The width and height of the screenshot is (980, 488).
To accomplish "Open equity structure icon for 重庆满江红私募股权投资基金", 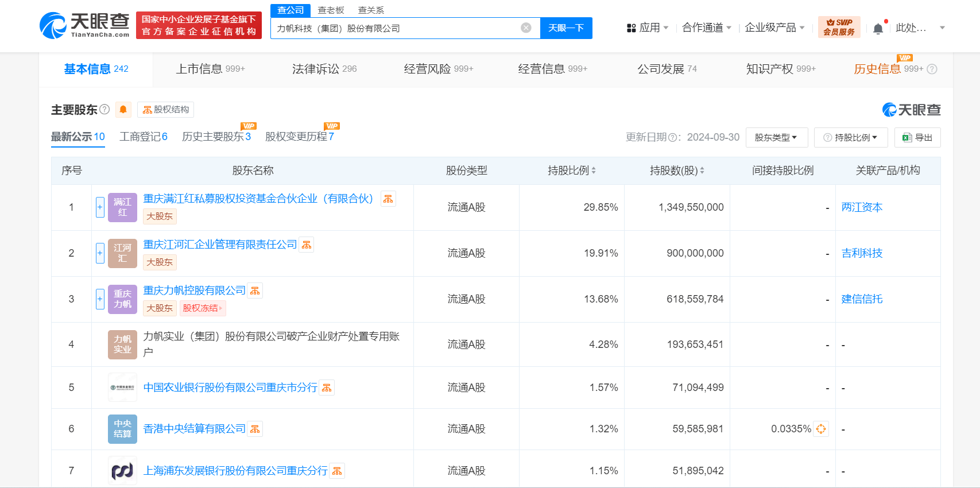I will (388, 199).
